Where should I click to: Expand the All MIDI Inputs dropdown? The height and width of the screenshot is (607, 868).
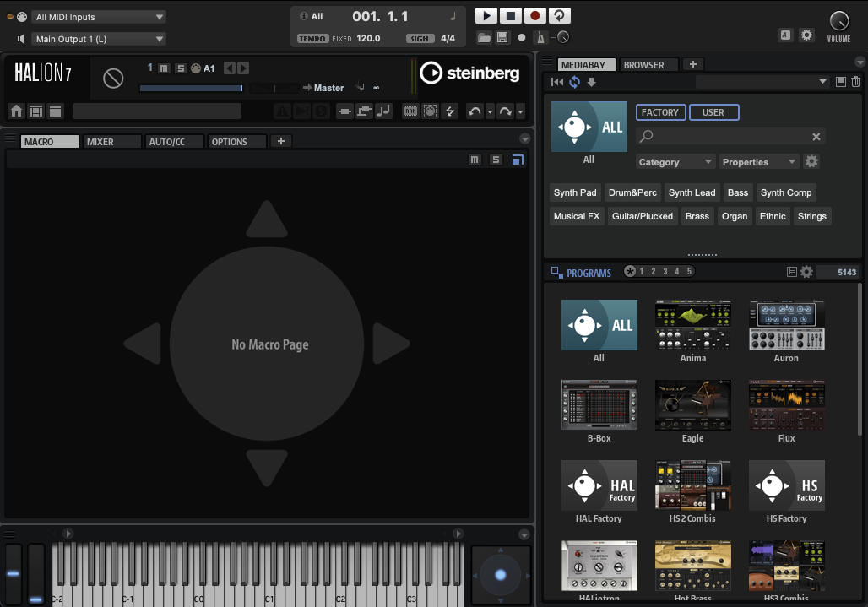pyautogui.click(x=100, y=17)
